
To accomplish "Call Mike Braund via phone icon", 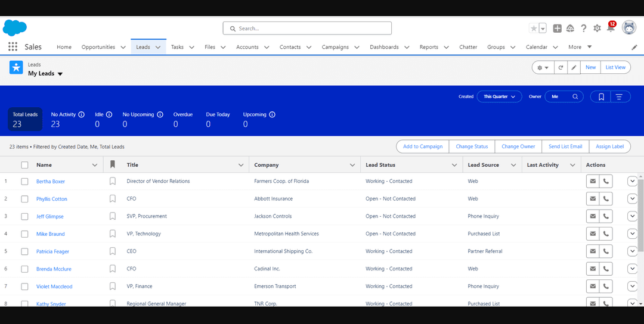I will coord(606,234).
